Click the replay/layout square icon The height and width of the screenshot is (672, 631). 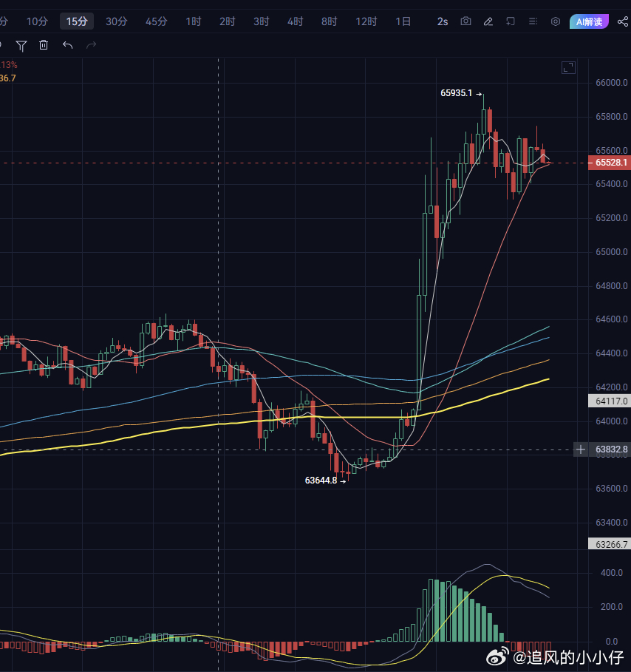pos(511,21)
